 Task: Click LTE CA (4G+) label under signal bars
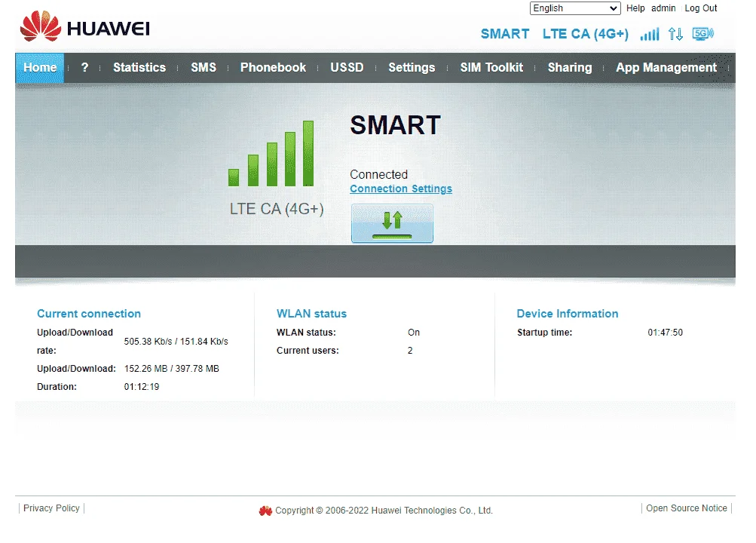pos(277,209)
